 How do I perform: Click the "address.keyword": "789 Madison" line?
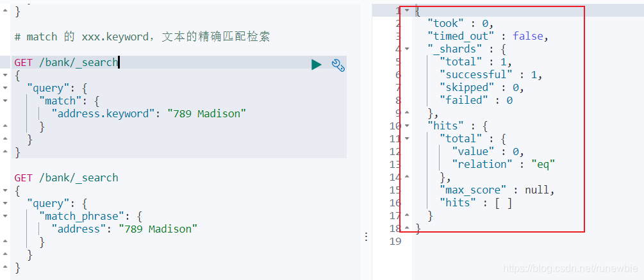pyautogui.click(x=149, y=113)
